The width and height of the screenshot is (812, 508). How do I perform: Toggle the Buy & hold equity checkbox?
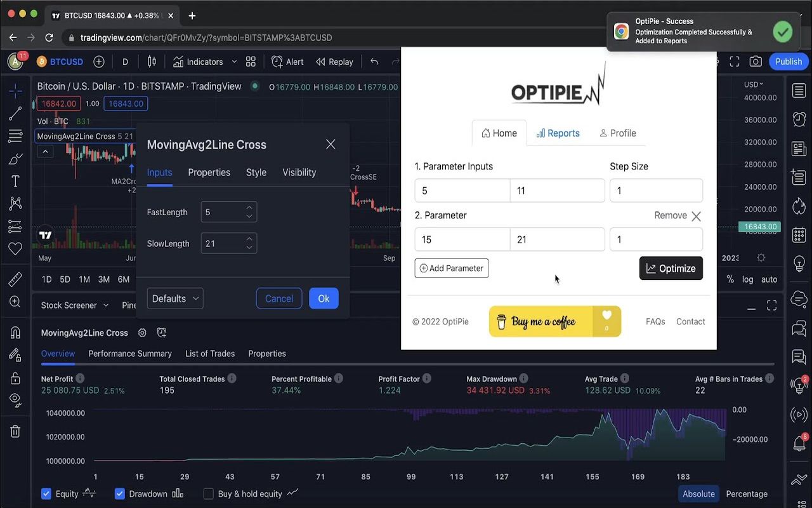point(208,493)
